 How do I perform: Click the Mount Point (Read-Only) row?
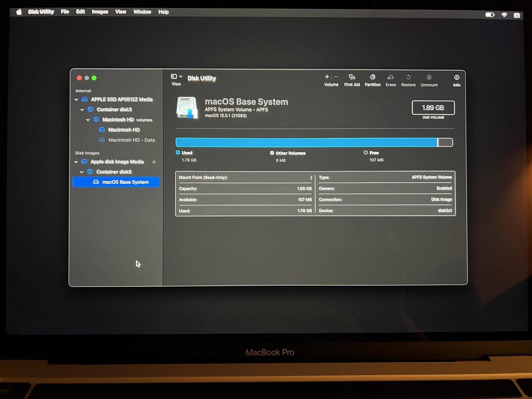click(245, 177)
